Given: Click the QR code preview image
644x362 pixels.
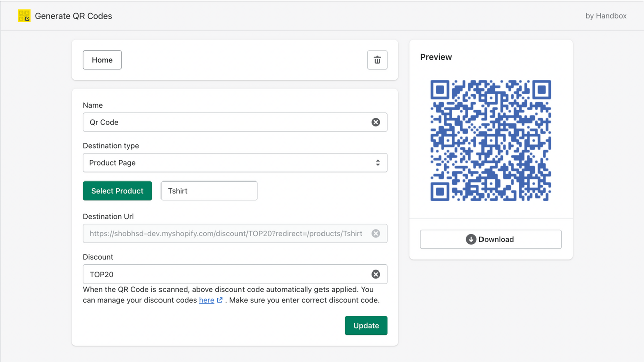Looking at the screenshot, I should click(491, 141).
